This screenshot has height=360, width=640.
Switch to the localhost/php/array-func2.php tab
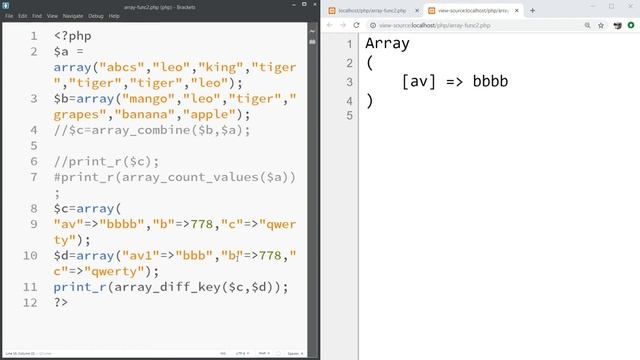click(x=372, y=11)
